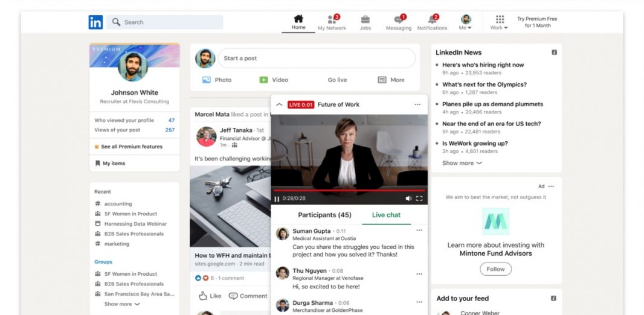Seek on the red video progress bar
644x315 pixels.
click(349, 191)
